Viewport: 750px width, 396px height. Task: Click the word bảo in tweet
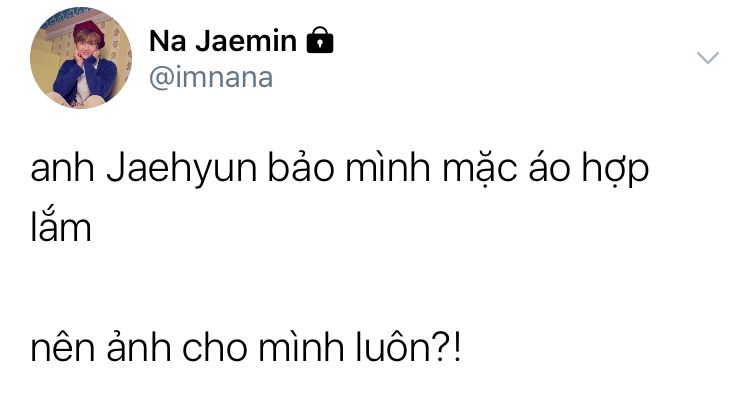tap(301, 167)
